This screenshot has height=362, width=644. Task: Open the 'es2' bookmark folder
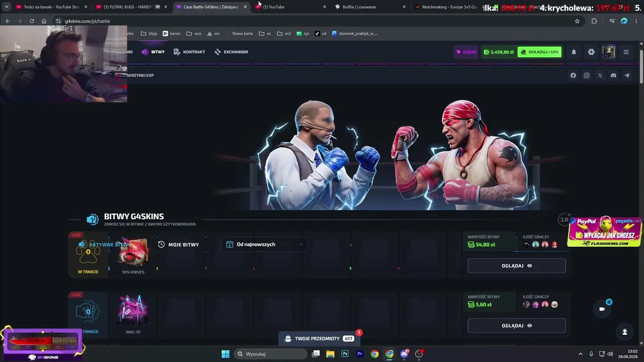click(284, 34)
